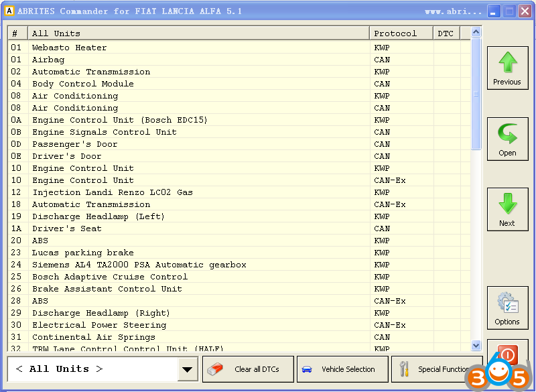The image size is (536, 392).
Task: Expand the All Units dropdown arrow
Action: (188, 369)
